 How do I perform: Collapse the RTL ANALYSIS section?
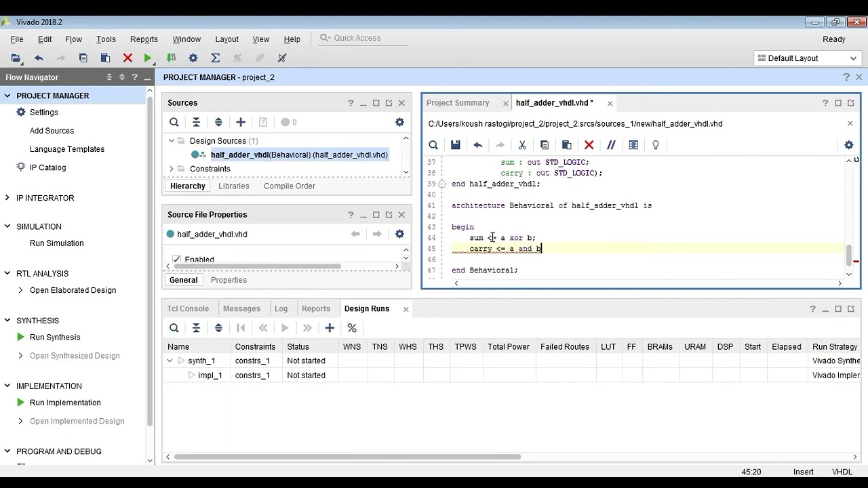coord(7,273)
